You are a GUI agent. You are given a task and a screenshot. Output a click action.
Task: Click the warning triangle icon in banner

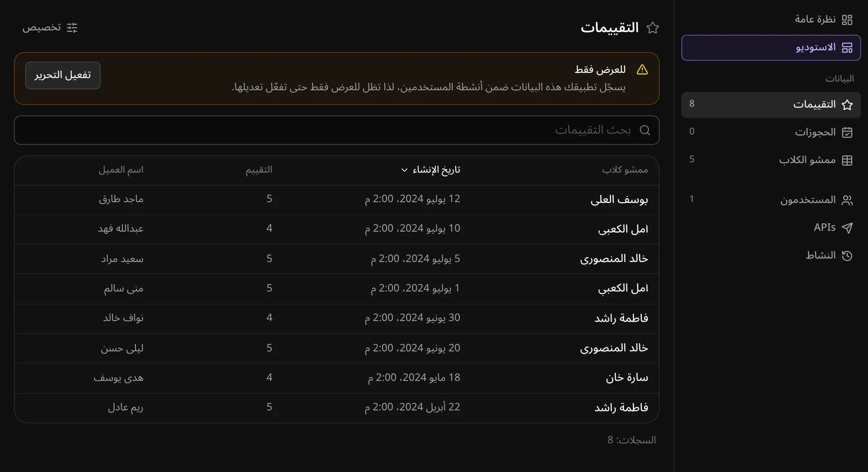click(x=642, y=69)
